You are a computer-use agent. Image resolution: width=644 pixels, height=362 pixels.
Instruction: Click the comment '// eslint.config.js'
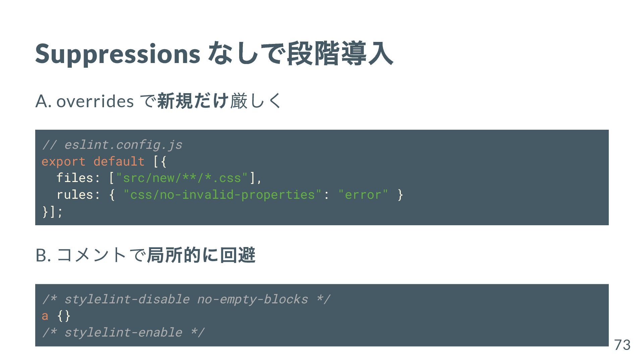point(112,145)
